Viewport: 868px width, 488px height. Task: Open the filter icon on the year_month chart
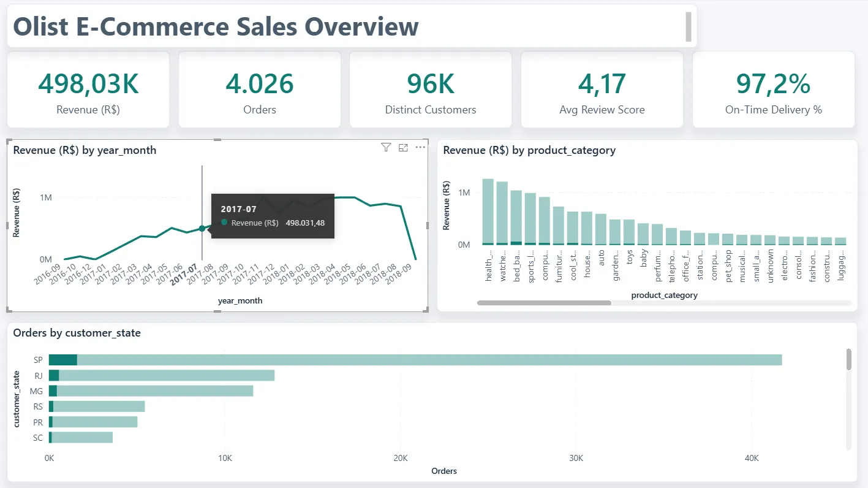tap(386, 147)
